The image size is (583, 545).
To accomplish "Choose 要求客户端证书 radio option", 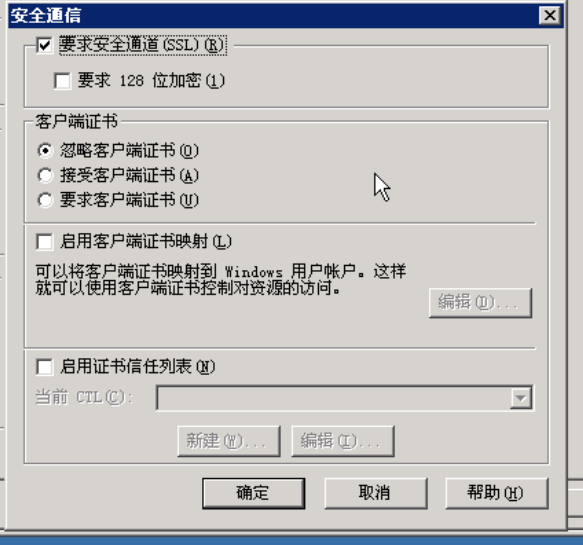I will tap(45, 200).
